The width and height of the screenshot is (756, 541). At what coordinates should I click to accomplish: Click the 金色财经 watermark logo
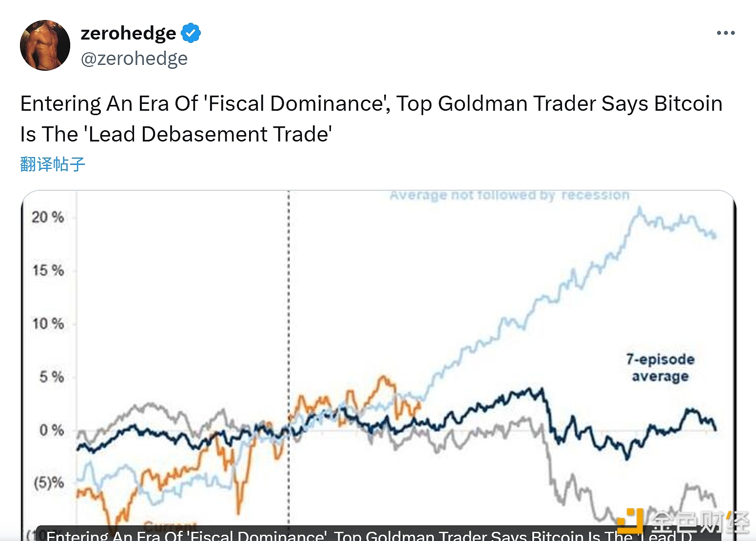pyautogui.click(x=683, y=522)
